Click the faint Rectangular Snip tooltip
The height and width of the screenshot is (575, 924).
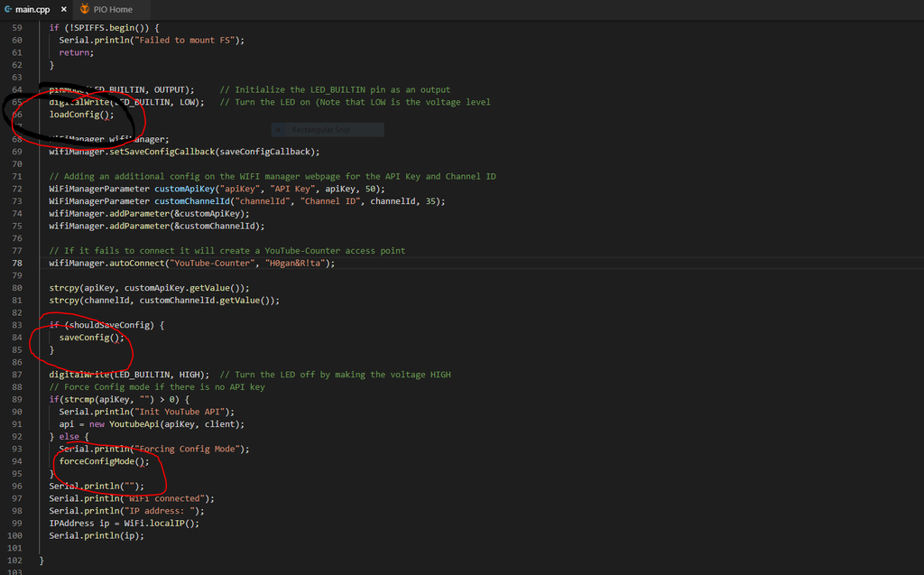point(320,130)
